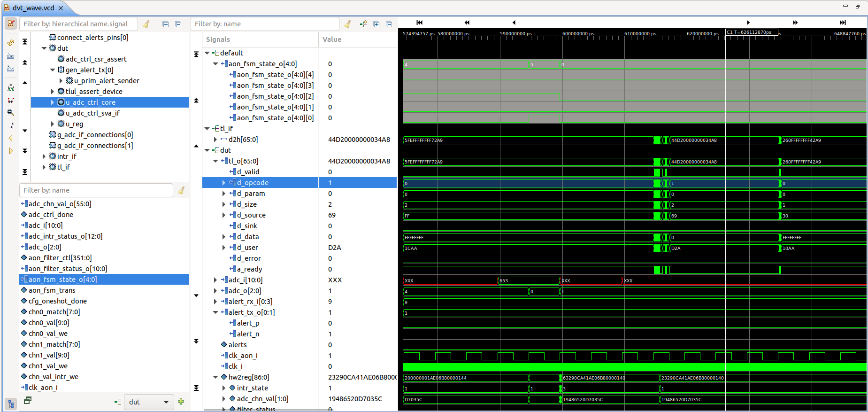This screenshot has width=868, height=412.
Task: Click the refresh waveform icon in left toolbar
Action: click(x=10, y=43)
